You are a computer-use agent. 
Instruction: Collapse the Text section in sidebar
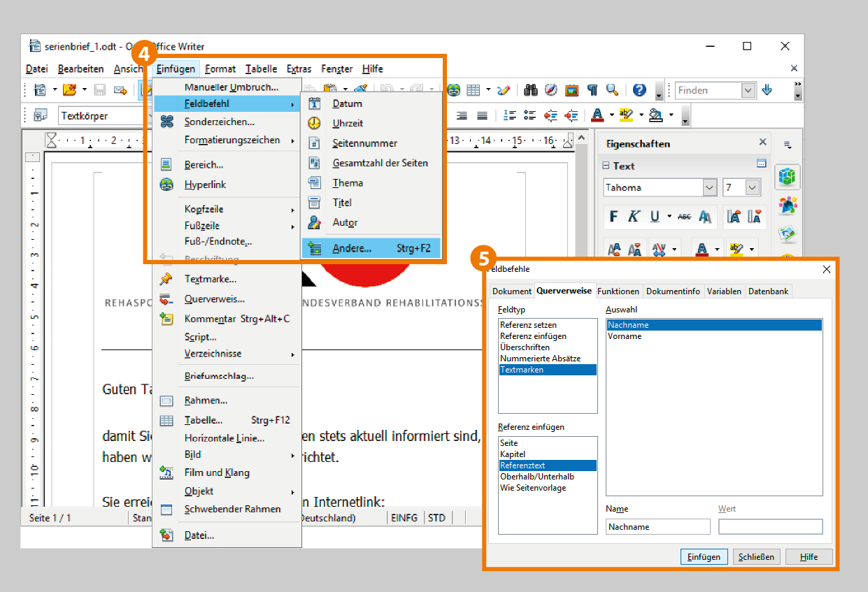(606, 166)
